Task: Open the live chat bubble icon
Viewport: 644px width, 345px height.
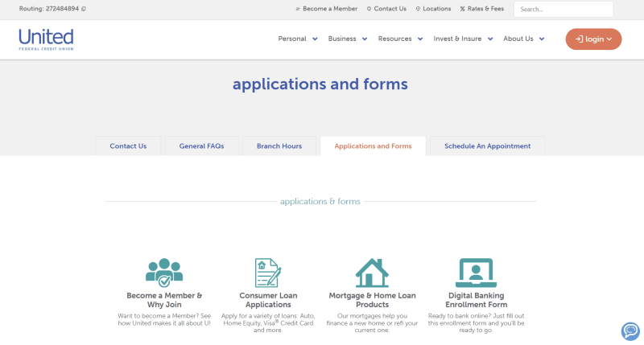Action: (x=630, y=331)
